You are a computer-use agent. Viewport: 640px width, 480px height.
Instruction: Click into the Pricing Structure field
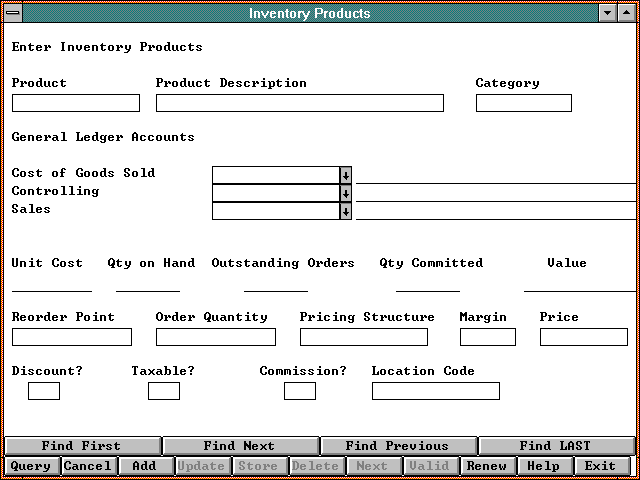coord(371,337)
